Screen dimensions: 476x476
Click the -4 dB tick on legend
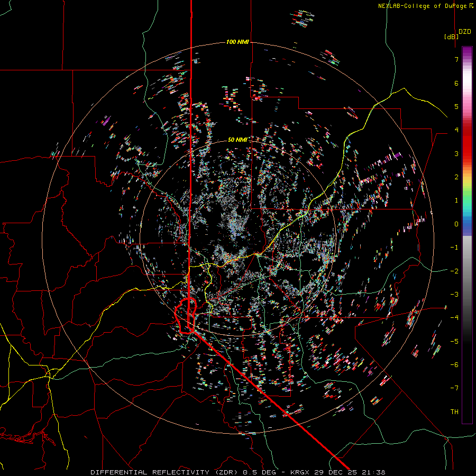click(454, 318)
